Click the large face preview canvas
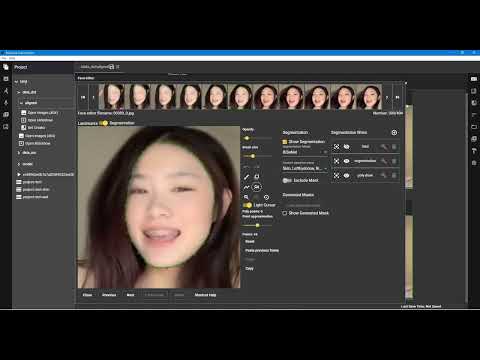The image size is (480, 360). [159, 207]
